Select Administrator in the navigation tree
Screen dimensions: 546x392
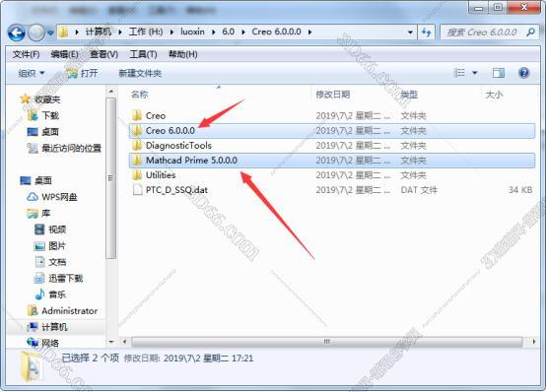(x=70, y=310)
